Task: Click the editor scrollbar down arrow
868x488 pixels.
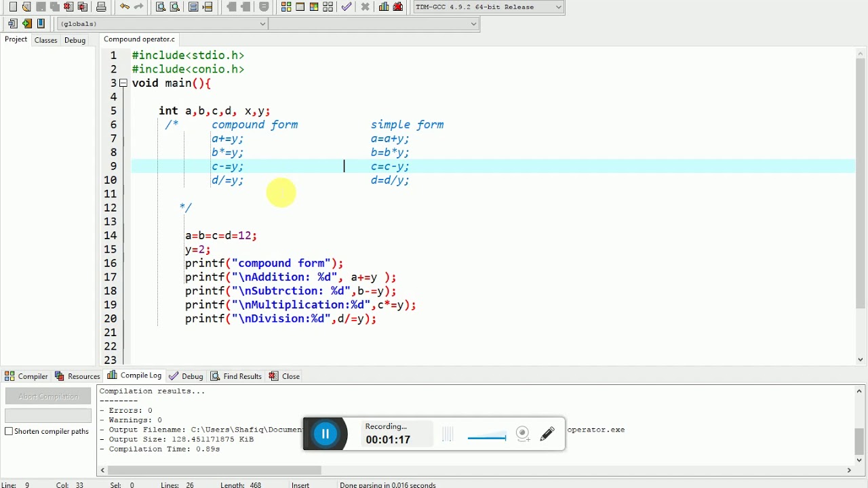Action: [861, 360]
